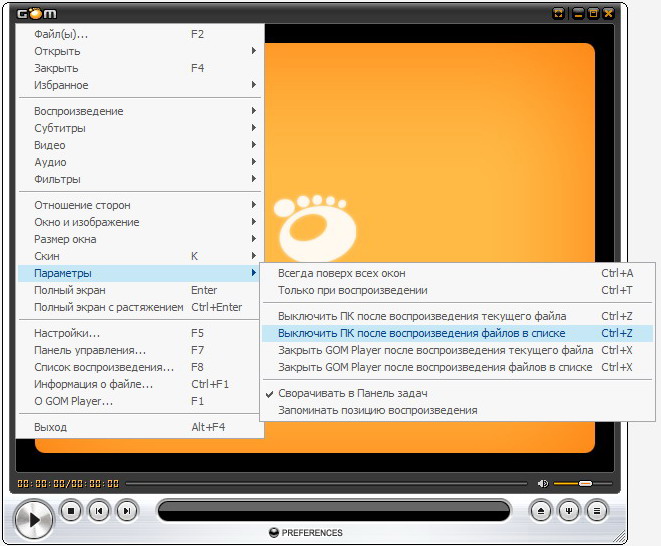
Task: Open 'Список воспроизведения...' menu item
Action: tap(139, 367)
